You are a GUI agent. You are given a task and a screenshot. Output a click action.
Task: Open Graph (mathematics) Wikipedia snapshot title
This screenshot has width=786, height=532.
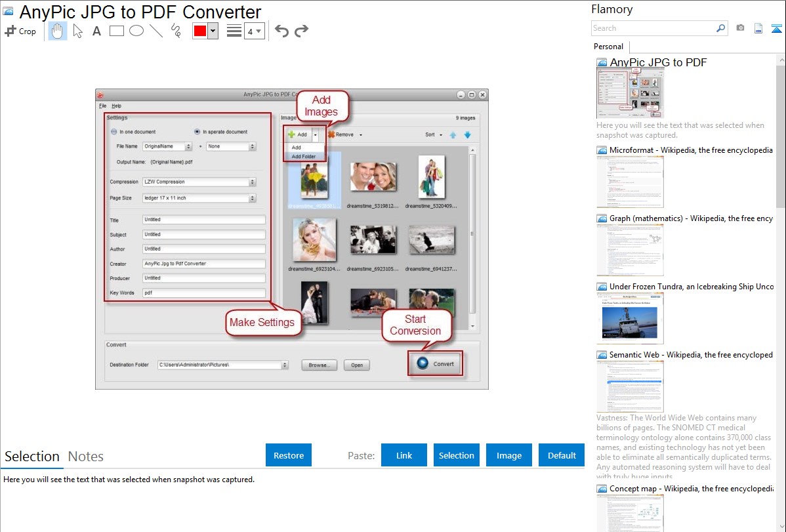click(x=692, y=218)
